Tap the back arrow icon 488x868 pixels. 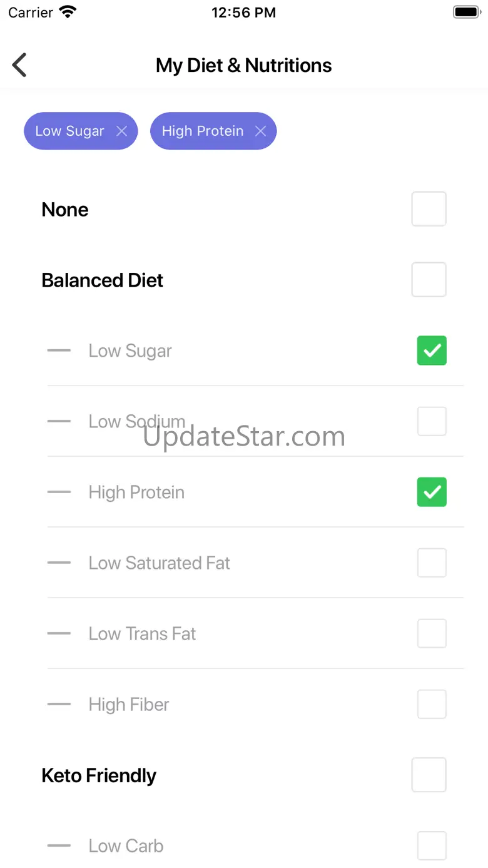pos(20,65)
